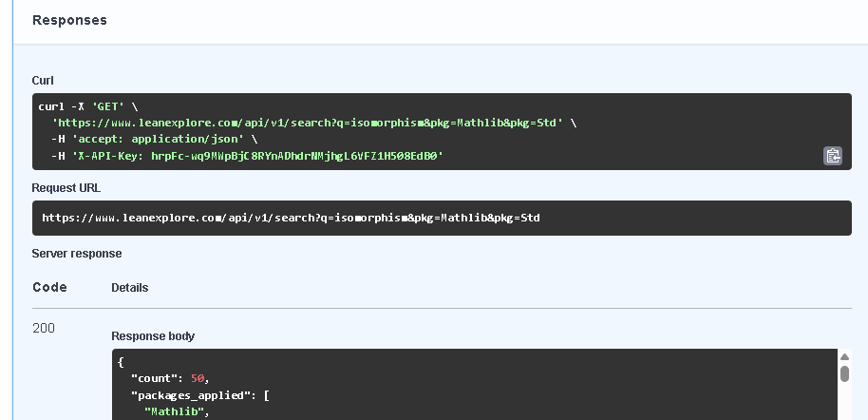This screenshot has height=420, width=868.
Task: Click the Curl label
Action: [43, 81]
